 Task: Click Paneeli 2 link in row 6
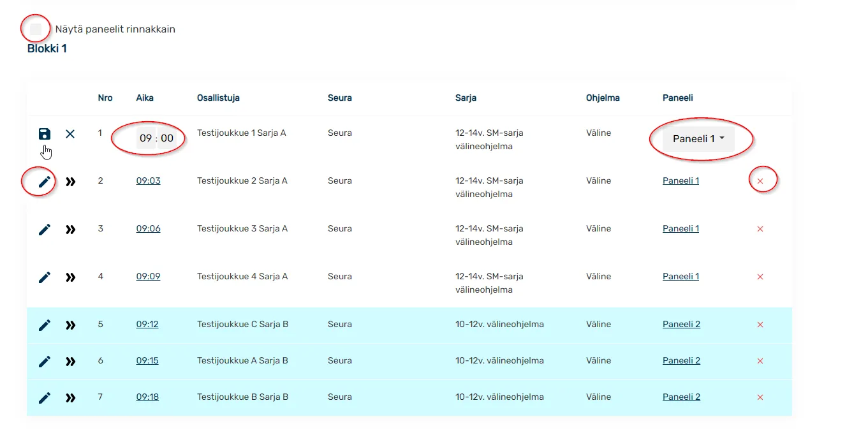tap(681, 361)
